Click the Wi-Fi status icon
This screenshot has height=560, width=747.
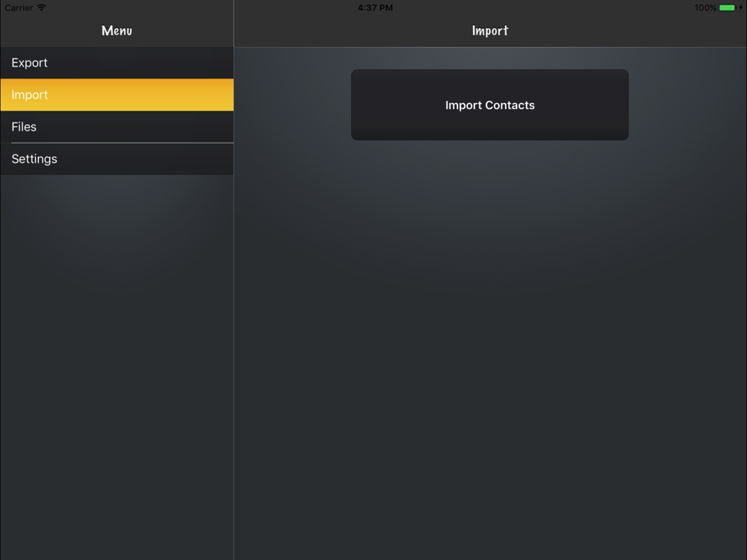click(41, 7)
